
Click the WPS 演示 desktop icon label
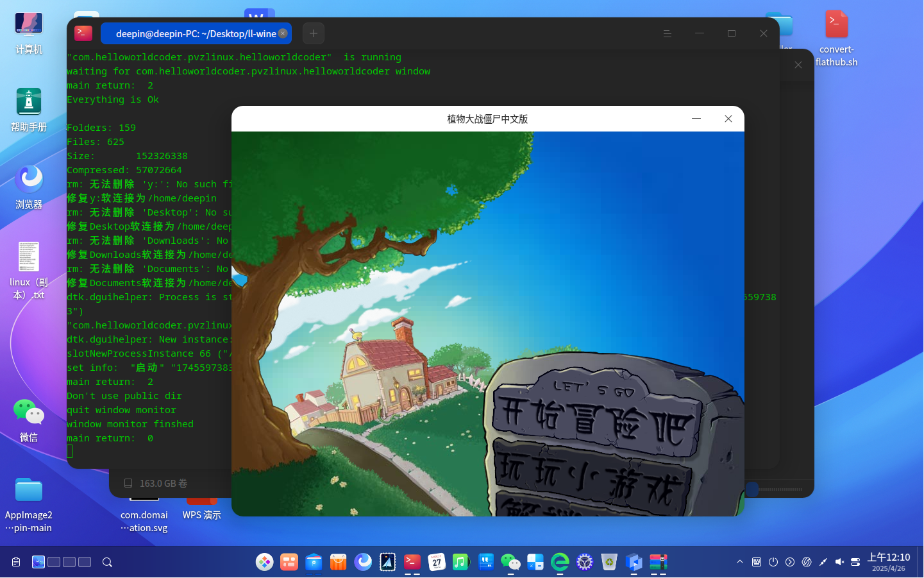201,515
